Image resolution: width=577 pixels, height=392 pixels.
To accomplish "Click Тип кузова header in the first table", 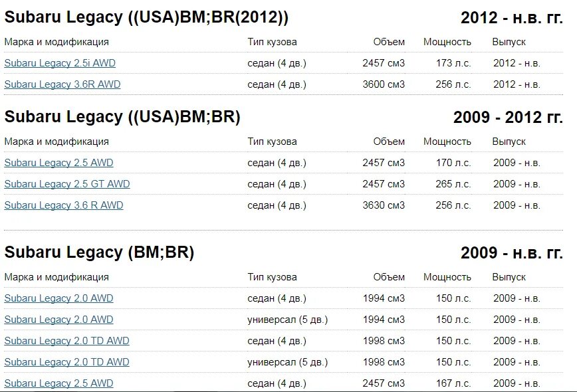I will coord(272,42).
